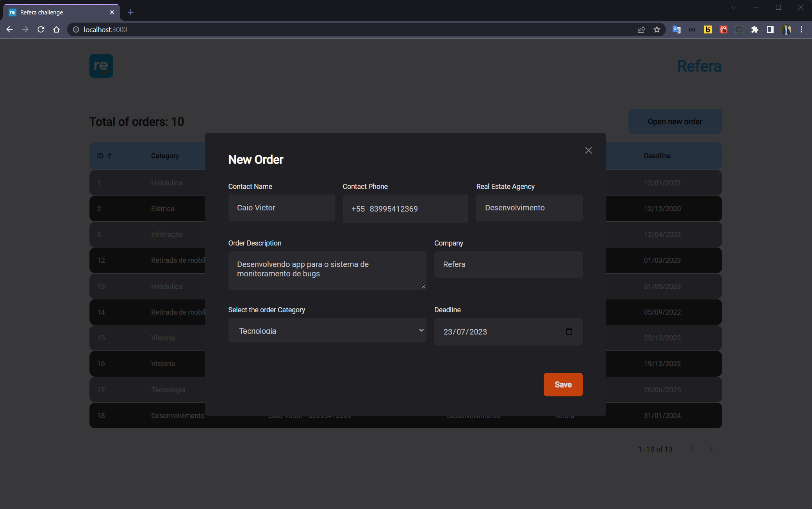Click the Order Description text area
812x509 pixels.
click(x=327, y=270)
